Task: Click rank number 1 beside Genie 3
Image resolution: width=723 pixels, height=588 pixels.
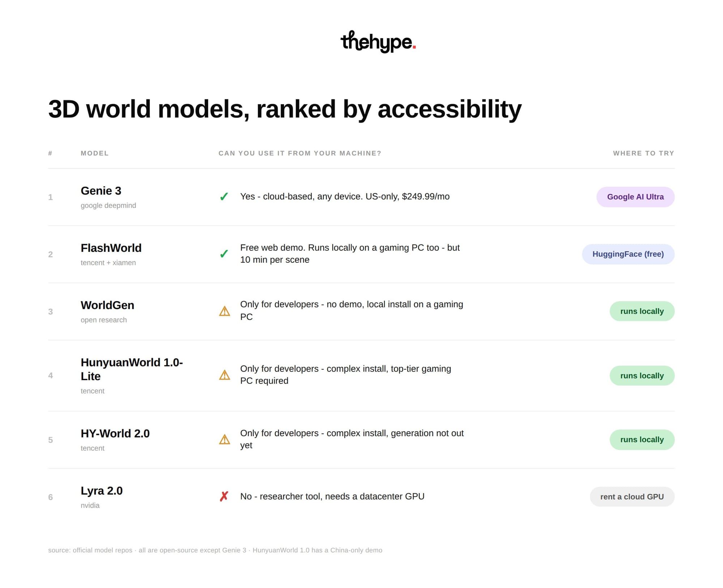Action: coord(51,197)
